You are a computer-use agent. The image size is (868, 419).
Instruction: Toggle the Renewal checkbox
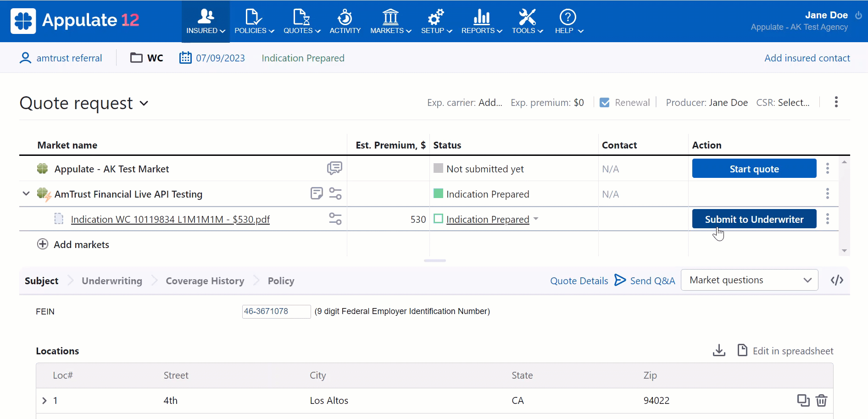605,103
